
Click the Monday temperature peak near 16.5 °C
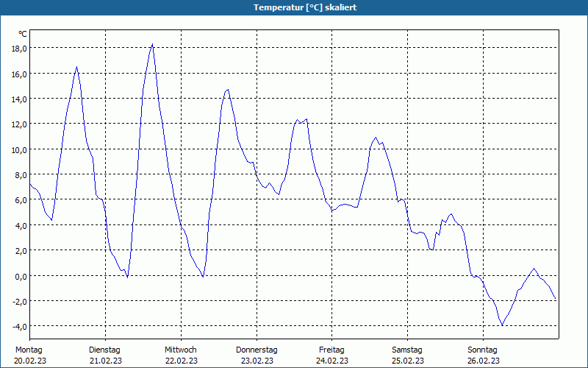point(76,67)
